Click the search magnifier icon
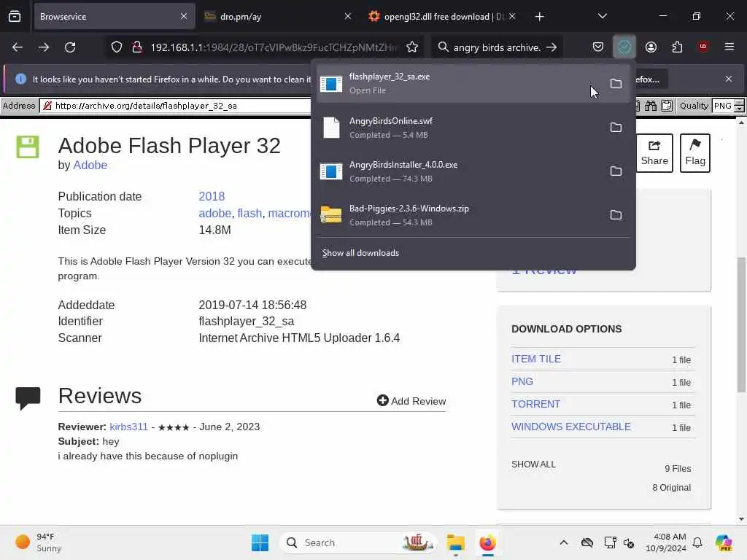Viewport: 747px width, 560px height. [443, 47]
